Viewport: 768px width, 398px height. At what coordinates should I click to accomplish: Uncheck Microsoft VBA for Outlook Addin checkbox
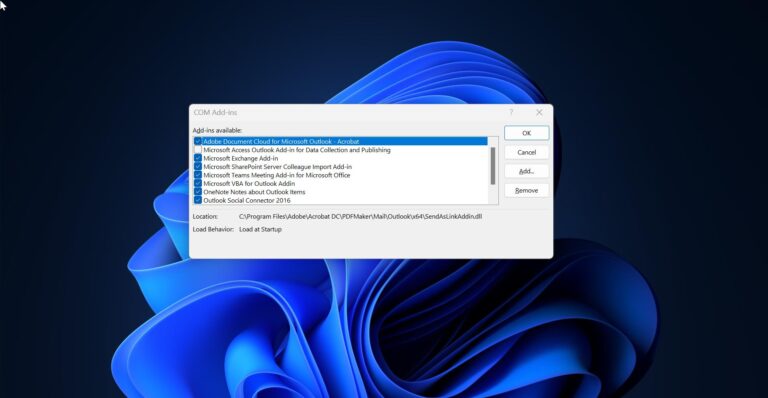[198, 183]
